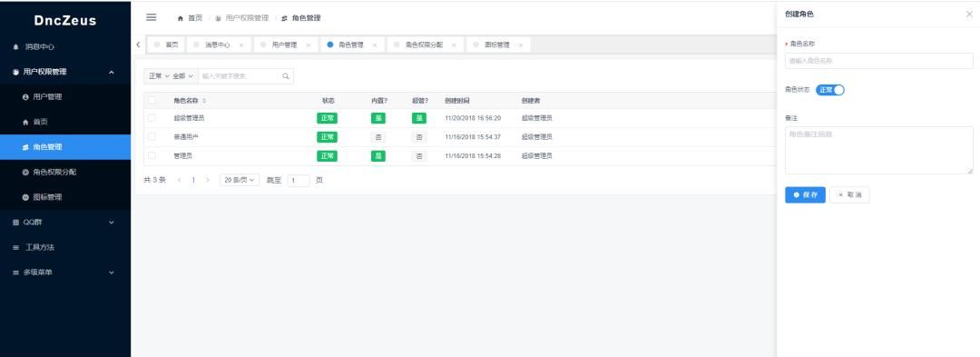Viewport: 980px width, 357px height.
Task: Switch to the 首页 tab
Action: tap(166, 45)
